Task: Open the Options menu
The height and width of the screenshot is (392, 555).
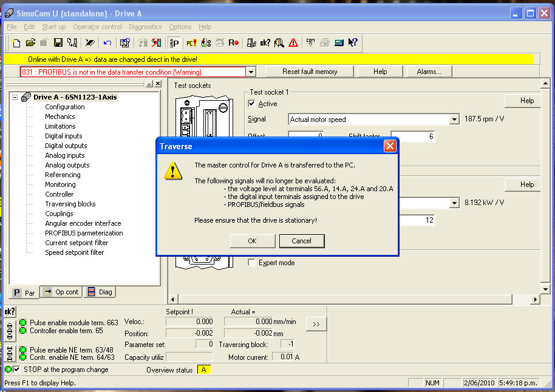Action: pyautogui.click(x=180, y=27)
